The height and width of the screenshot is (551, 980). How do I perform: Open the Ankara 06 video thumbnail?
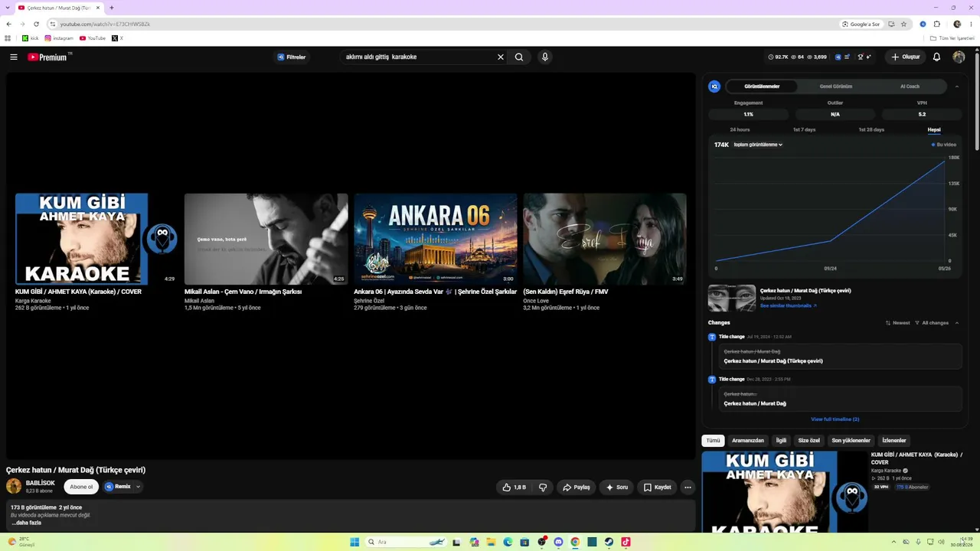click(436, 239)
